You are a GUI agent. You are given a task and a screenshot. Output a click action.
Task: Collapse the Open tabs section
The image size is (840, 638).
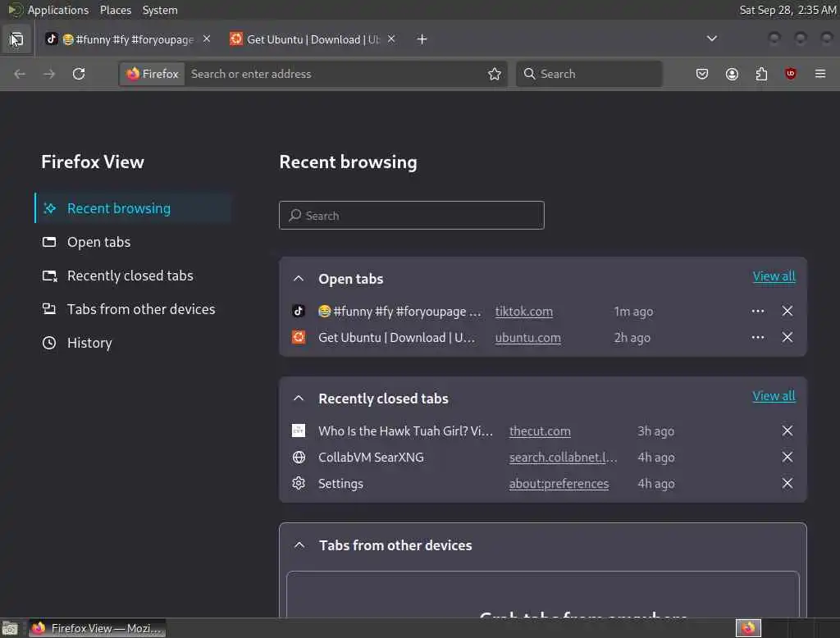click(299, 279)
